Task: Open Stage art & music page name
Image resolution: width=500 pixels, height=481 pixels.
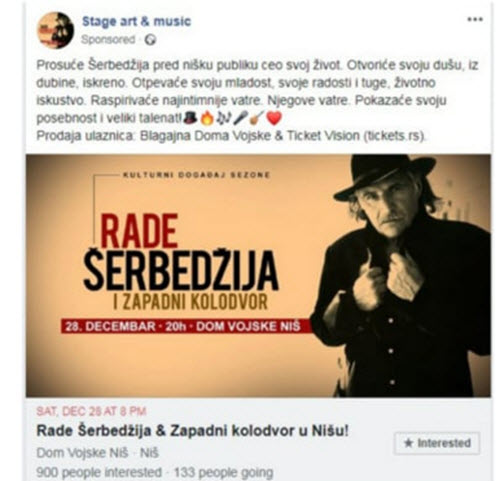Action: pyautogui.click(x=136, y=21)
